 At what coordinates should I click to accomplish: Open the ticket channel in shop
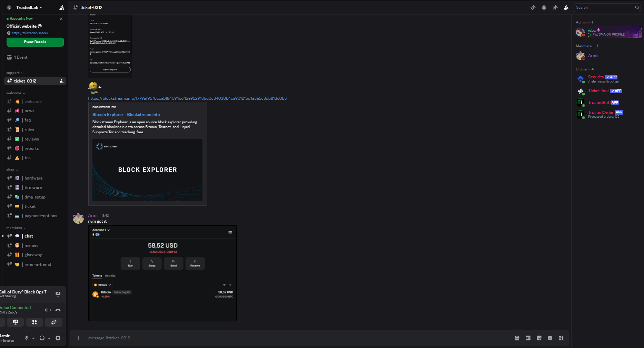pyautogui.click(x=35, y=206)
